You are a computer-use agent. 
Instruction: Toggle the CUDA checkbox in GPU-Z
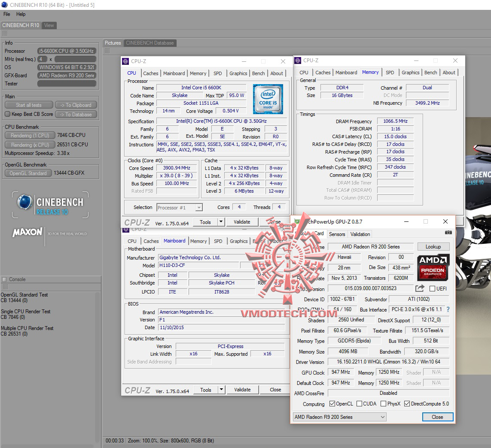(360, 403)
